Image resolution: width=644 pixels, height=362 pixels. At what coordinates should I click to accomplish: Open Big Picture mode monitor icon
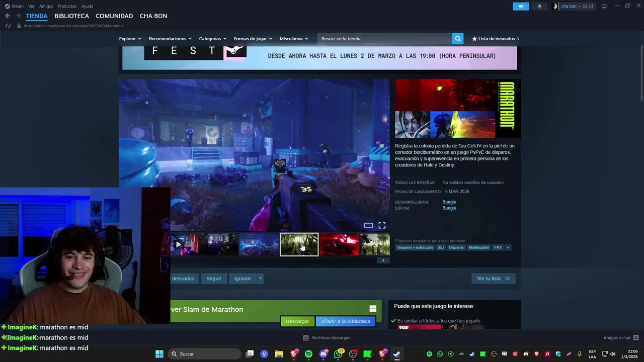pyautogui.click(x=604, y=6)
